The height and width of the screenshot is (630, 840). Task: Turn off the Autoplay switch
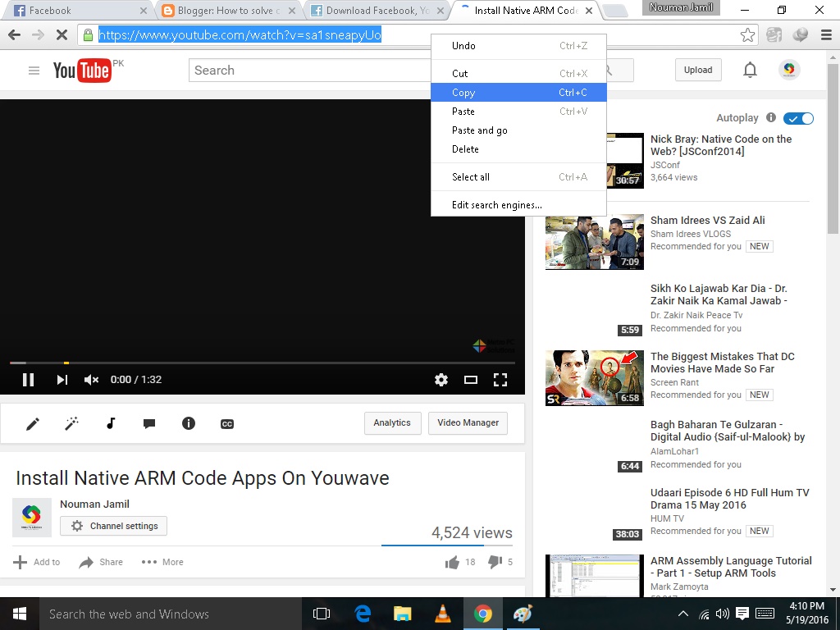(x=798, y=118)
